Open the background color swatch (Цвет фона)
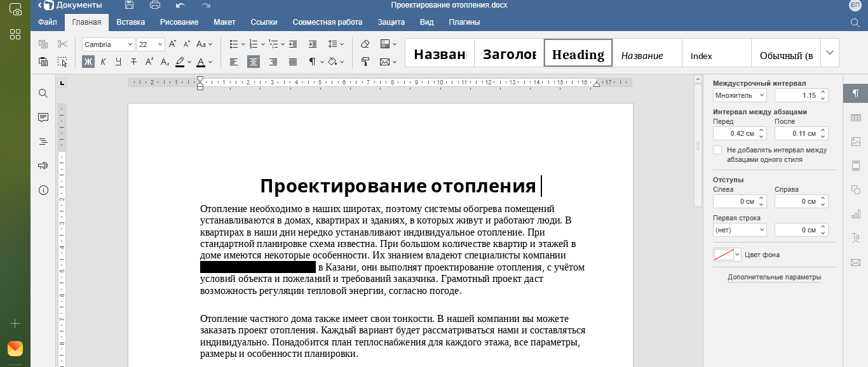 [x=727, y=255]
